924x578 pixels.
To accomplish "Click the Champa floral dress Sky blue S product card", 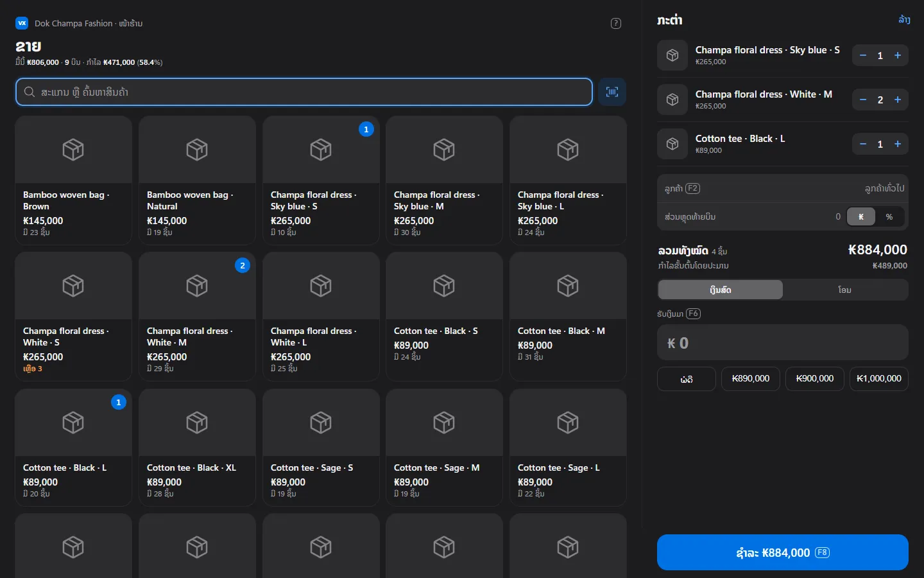I will (x=321, y=180).
